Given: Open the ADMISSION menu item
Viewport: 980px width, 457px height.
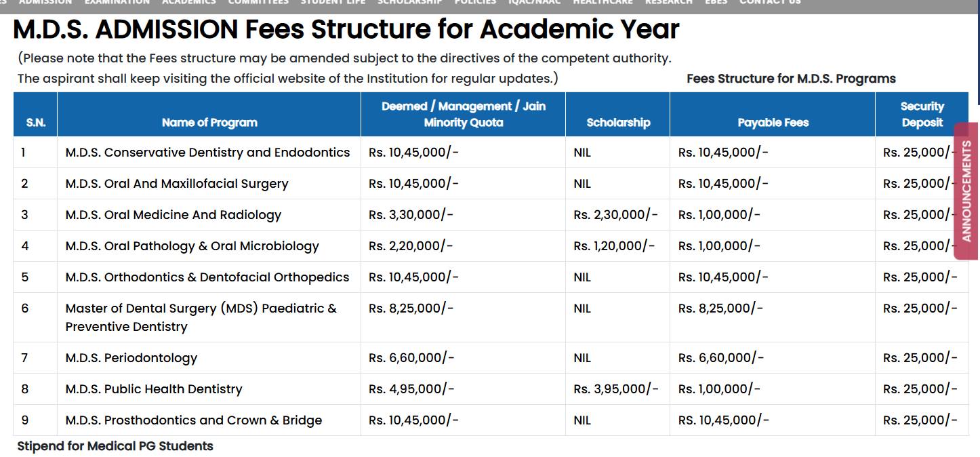Looking at the screenshot, I should [x=45, y=2].
